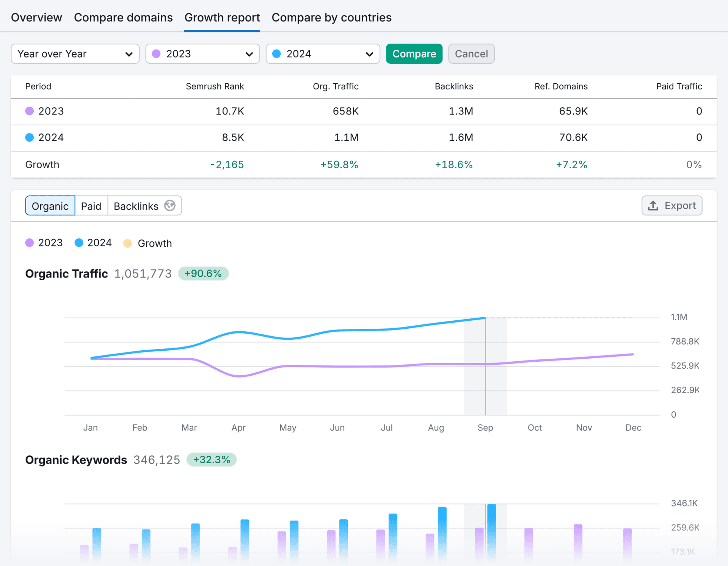This screenshot has height=566, width=728.
Task: Click the Export upload icon
Action: (653, 205)
